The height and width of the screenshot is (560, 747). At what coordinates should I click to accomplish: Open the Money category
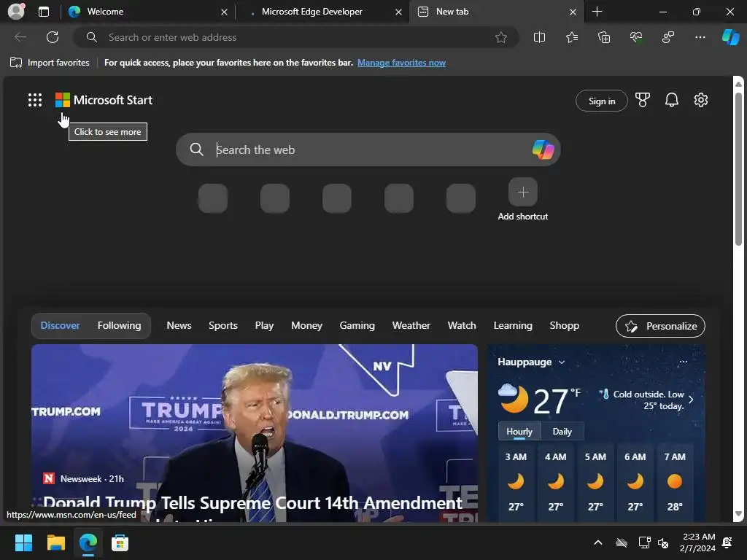306,325
